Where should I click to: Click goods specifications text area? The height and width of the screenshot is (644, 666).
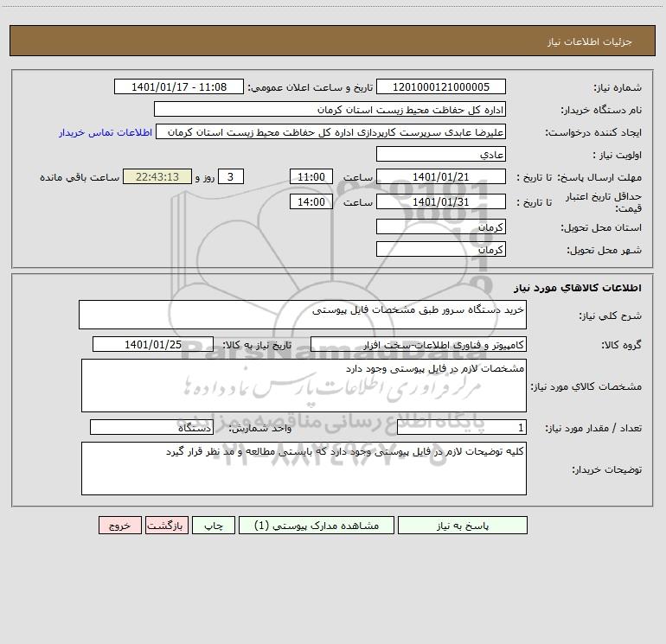304,386
